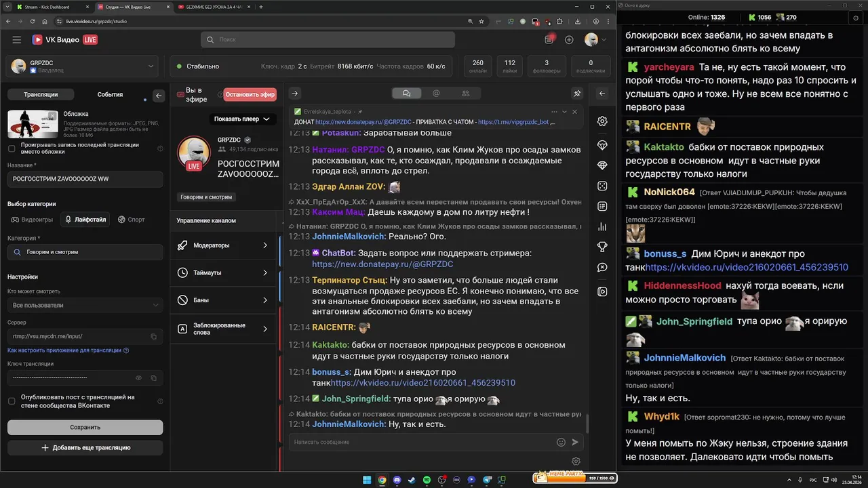The width and height of the screenshot is (868, 488).
Task: Open emoji picker in message field
Action: [x=561, y=442]
